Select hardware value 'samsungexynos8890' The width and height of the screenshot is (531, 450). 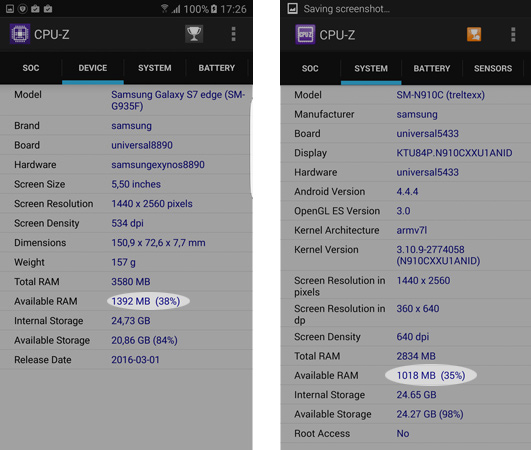click(x=158, y=165)
